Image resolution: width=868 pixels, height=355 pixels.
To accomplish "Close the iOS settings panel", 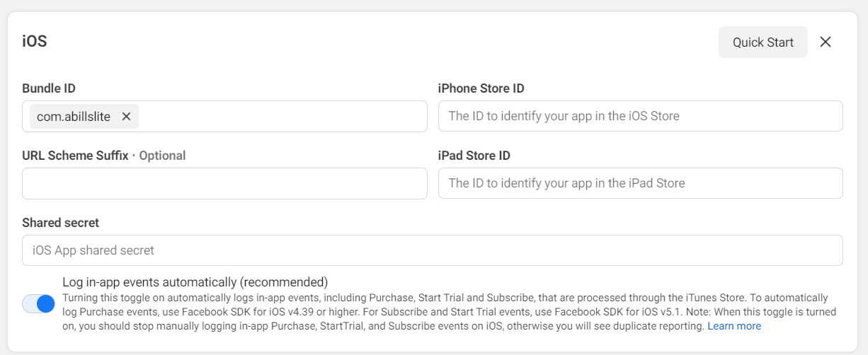I will pyautogui.click(x=825, y=42).
